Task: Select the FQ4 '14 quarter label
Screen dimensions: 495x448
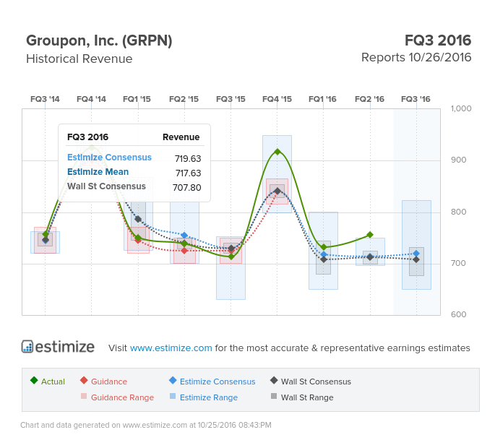Action: click(x=91, y=99)
